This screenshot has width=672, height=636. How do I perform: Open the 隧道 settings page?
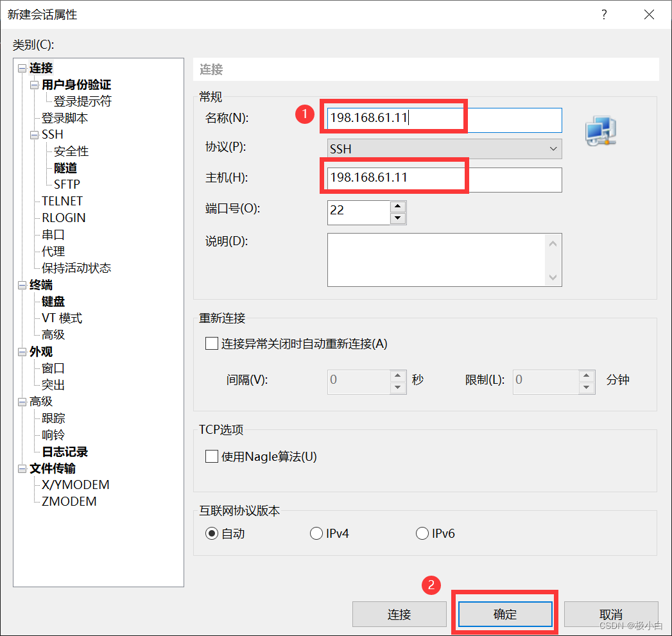(x=64, y=168)
